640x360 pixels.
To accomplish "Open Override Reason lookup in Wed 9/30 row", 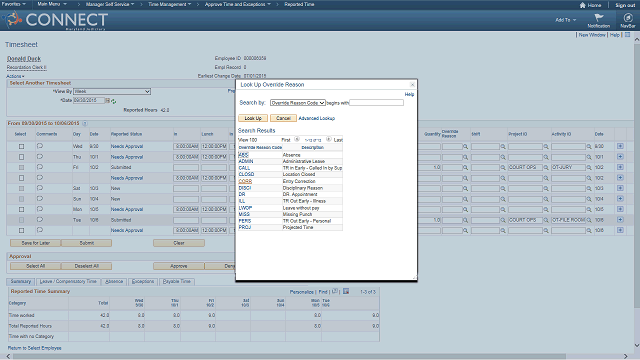I will click(465, 147).
